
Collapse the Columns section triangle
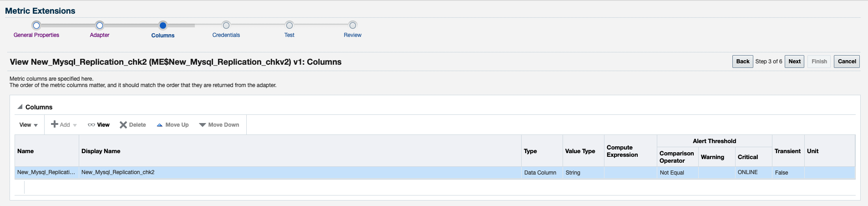click(x=20, y=107)
